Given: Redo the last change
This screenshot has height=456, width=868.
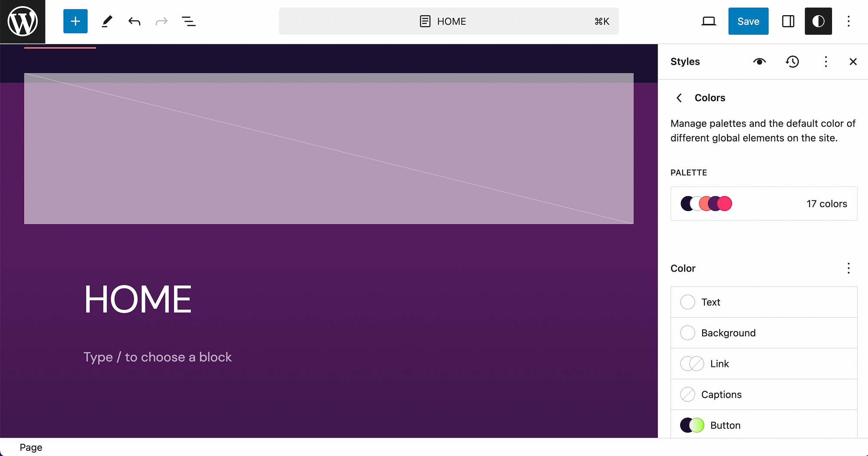Looking at the screenshot, I should coord(161,21).
